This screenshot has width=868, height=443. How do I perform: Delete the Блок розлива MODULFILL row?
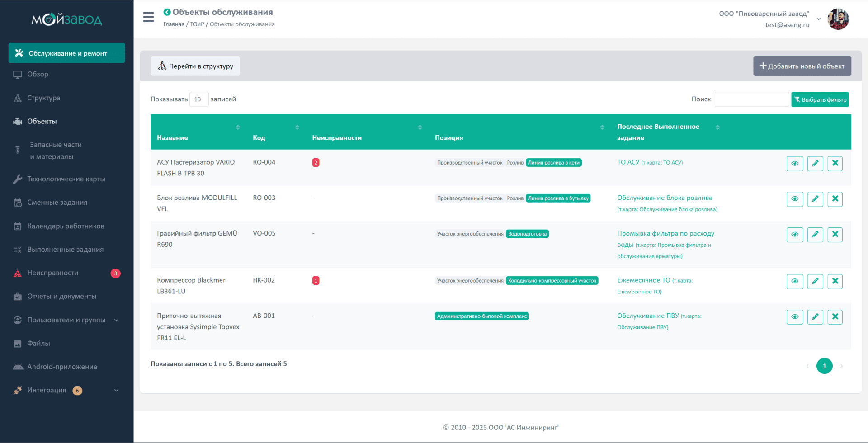pos(835,199)
